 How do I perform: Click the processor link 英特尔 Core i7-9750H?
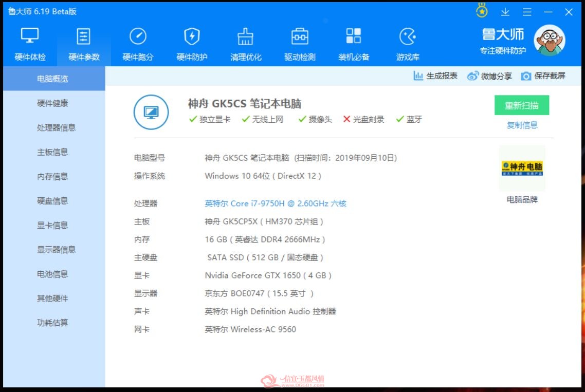pyautogui.click(x=276, y=203)
